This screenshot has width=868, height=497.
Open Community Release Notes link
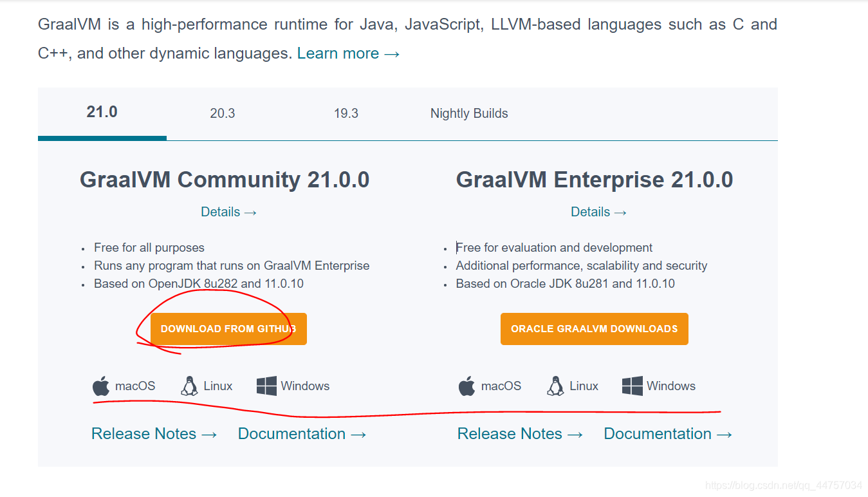pos(154,434)
